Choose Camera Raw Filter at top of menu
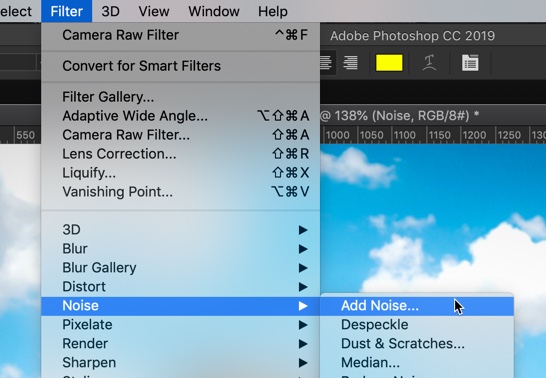The height and width of the screenshot is (378, 546). coord(180,35)
